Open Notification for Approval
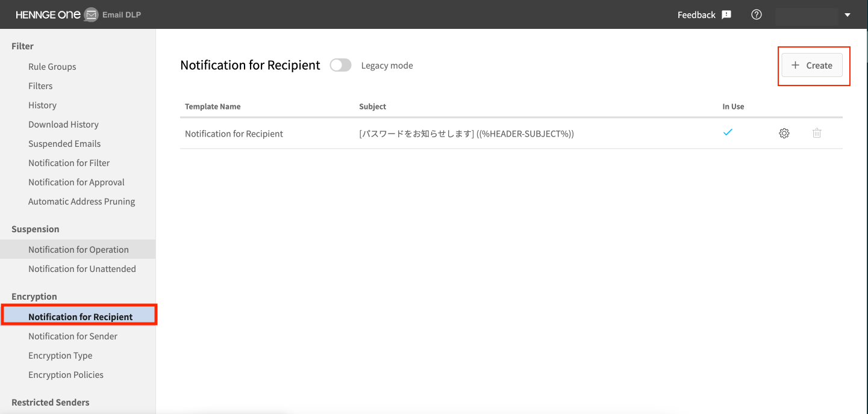This screenshot has height=414, width=868. pos(76,182)
